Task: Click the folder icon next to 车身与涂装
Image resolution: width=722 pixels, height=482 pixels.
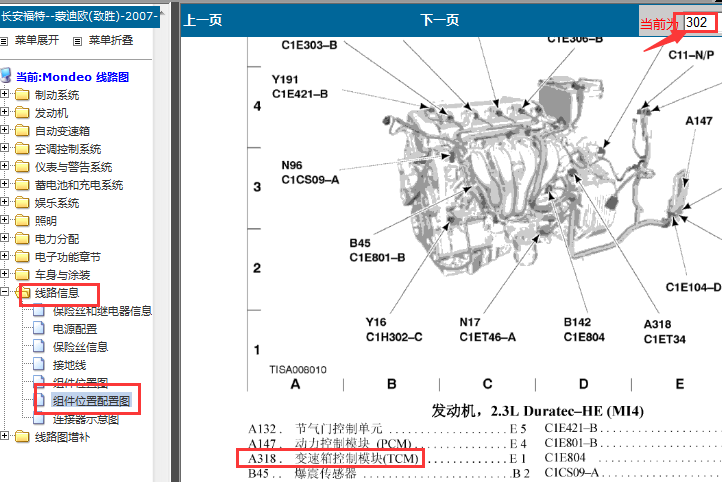Action: pyautogui.click(x=22, y=274)
